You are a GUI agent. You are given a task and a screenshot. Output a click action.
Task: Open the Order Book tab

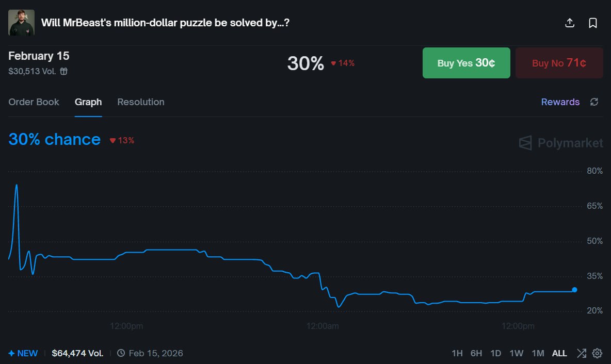coord(34,102)
